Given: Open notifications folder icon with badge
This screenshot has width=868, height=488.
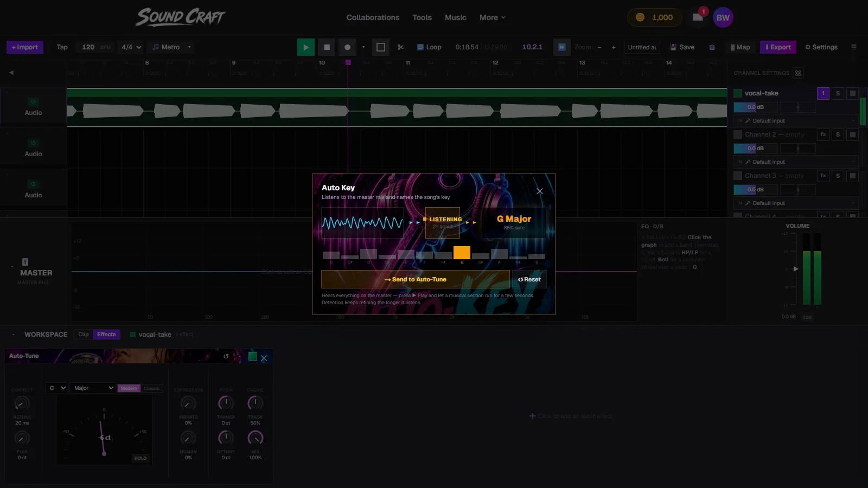Looking at the screenshot, I should (698, 17).
